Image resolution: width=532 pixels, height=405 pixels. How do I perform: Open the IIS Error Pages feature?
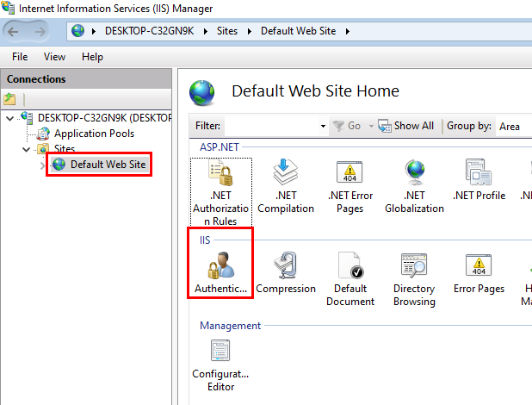pos(479,273)
